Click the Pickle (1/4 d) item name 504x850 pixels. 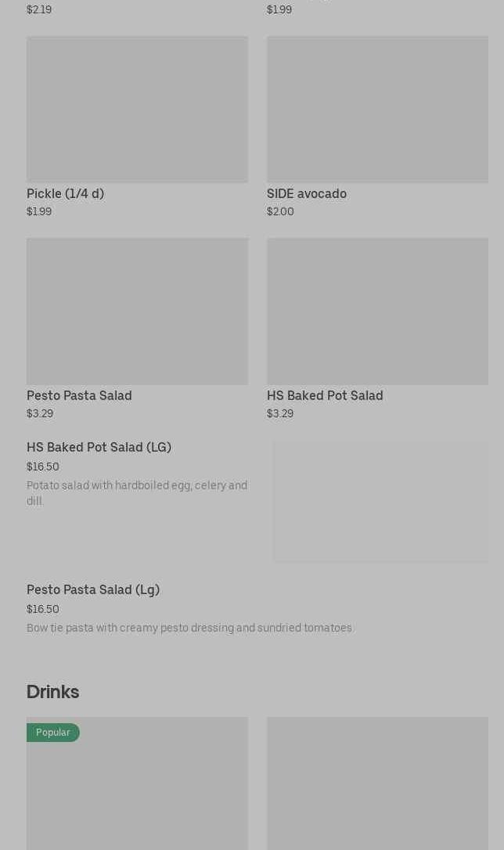[x=65, y=193]
